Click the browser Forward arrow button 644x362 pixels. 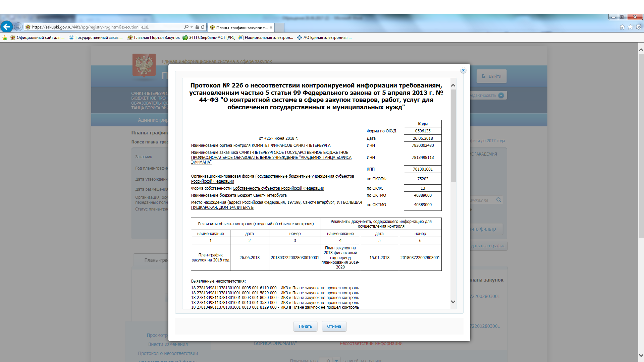coord(18,27)
